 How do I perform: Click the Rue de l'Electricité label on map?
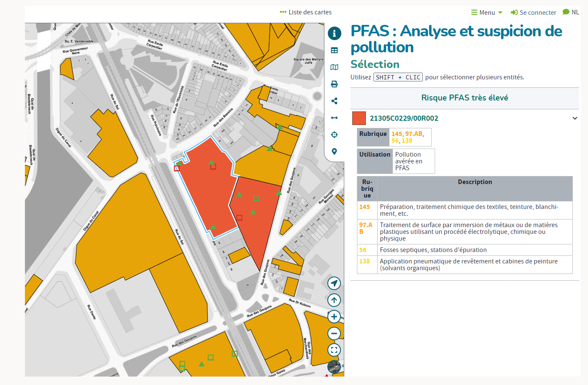pos(178,100)
